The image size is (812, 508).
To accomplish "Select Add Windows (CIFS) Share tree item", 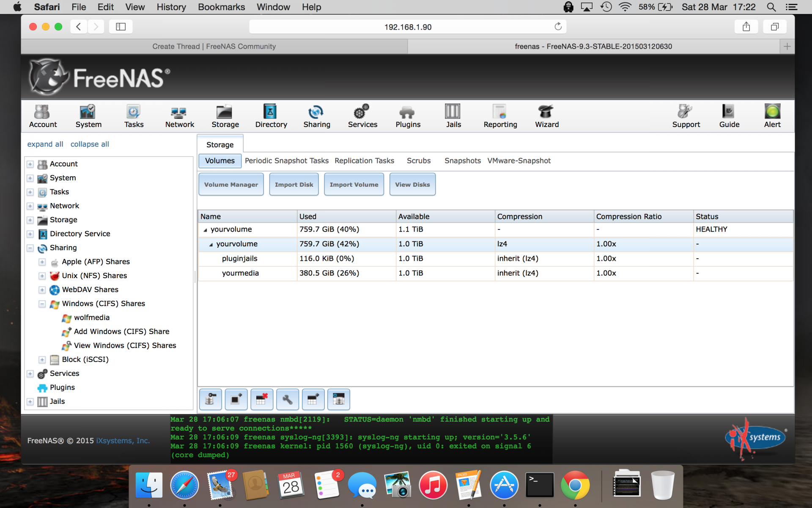I will [121, 331].
